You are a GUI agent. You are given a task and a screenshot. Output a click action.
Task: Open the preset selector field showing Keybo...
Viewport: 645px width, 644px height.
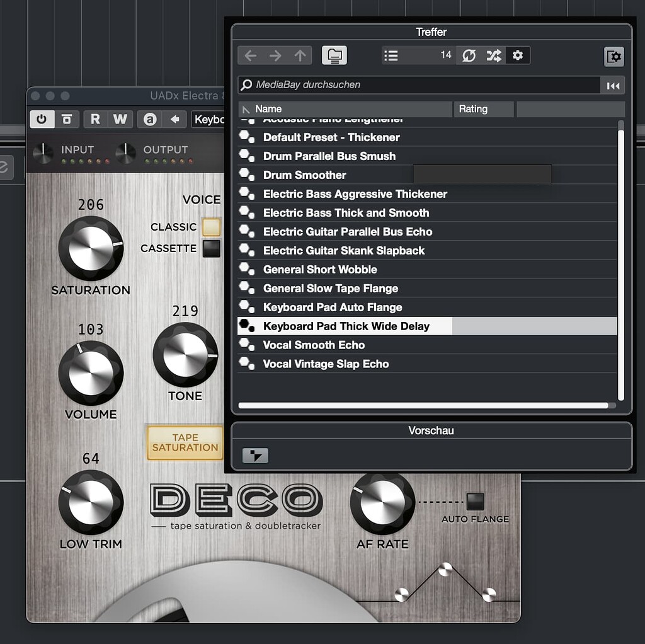pos(210,119)
